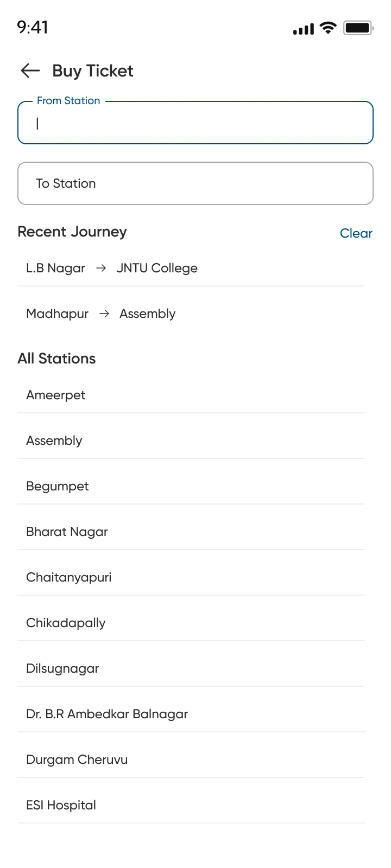Pick Bharat Nagar station
Image resolution: width=391 pixels, height=868 pixels.
pos(191,532)
